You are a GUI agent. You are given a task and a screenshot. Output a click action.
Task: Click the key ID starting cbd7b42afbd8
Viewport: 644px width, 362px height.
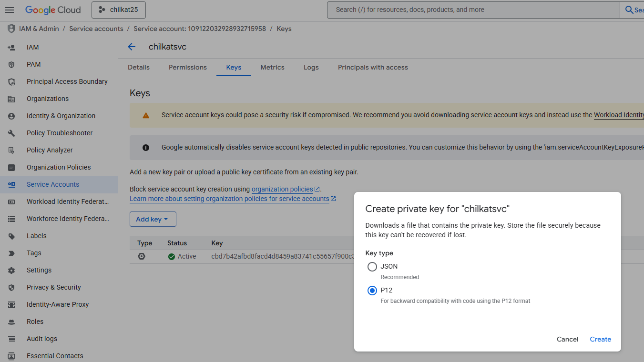(x=283, y=256)
